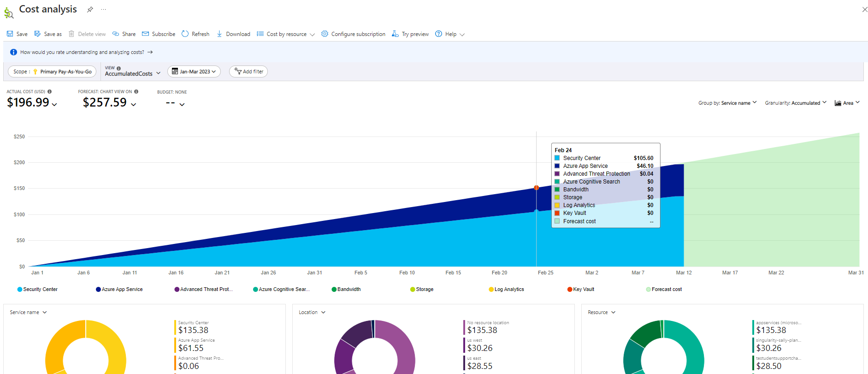
Task: Toggle Security Center legend series
Action: (37, 290)
